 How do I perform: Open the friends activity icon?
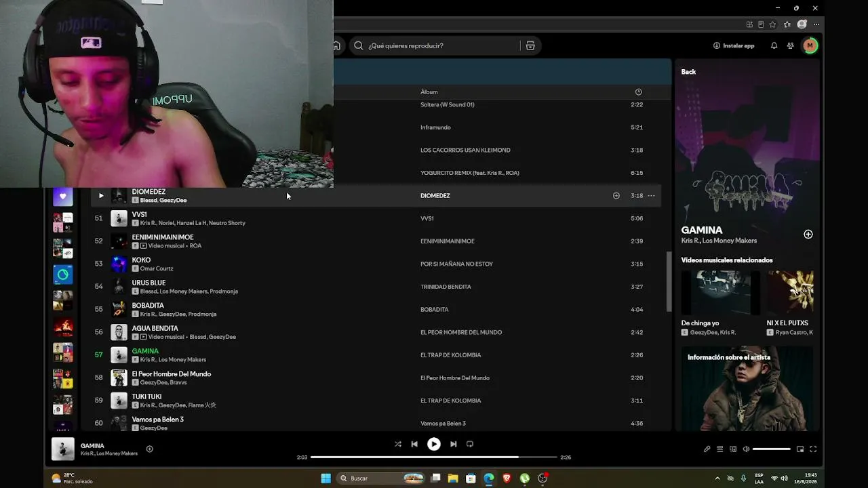pyautogui.click(x=791, y=45)
